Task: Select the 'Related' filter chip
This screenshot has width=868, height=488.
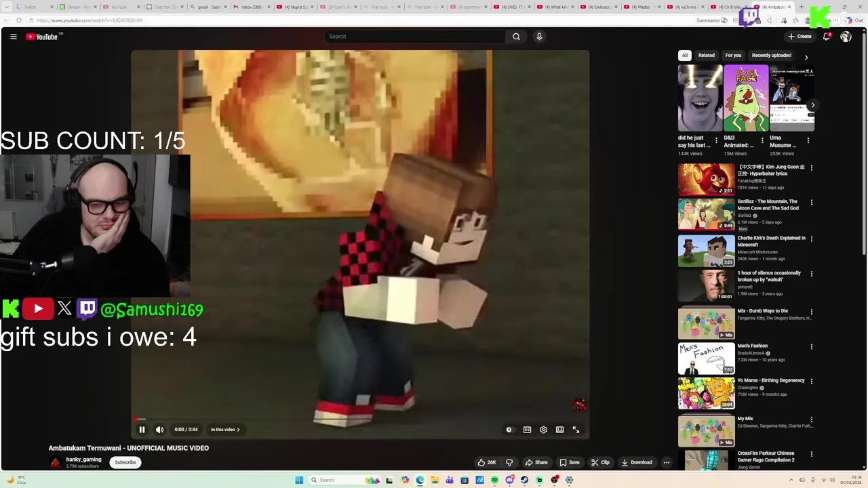Action: click(707, 56)
